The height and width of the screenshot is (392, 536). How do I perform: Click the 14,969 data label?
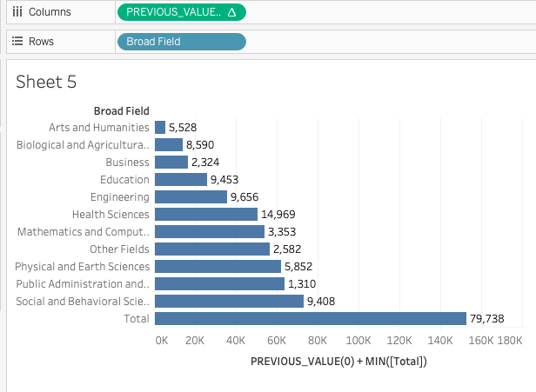[278, 215]
